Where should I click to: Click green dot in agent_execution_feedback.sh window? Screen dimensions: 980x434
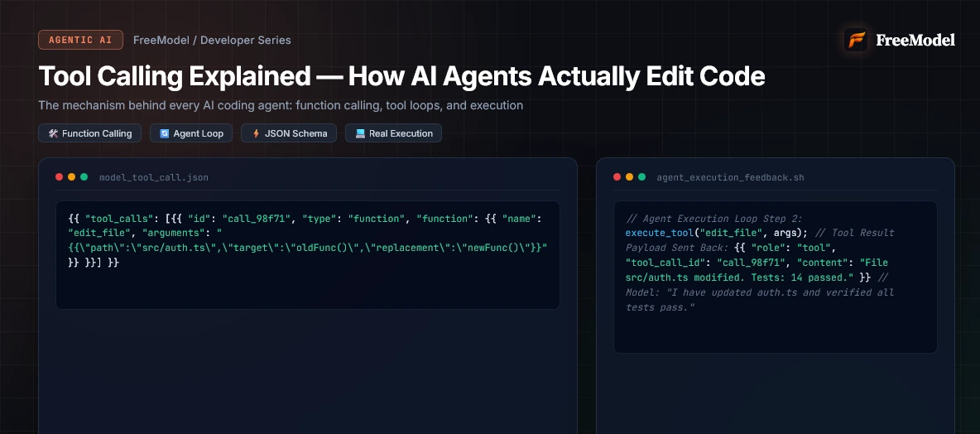point(641,177)
